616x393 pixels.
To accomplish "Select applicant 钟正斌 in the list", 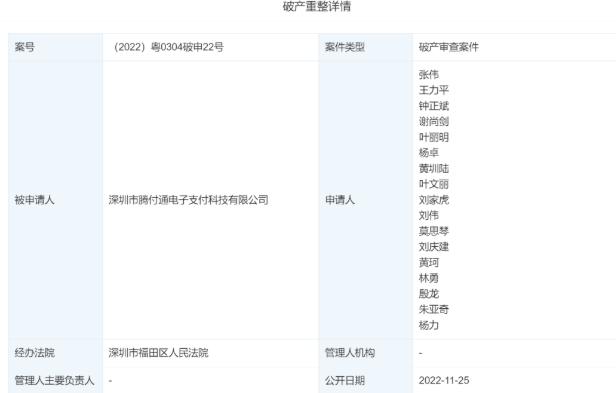I will 434,106.
